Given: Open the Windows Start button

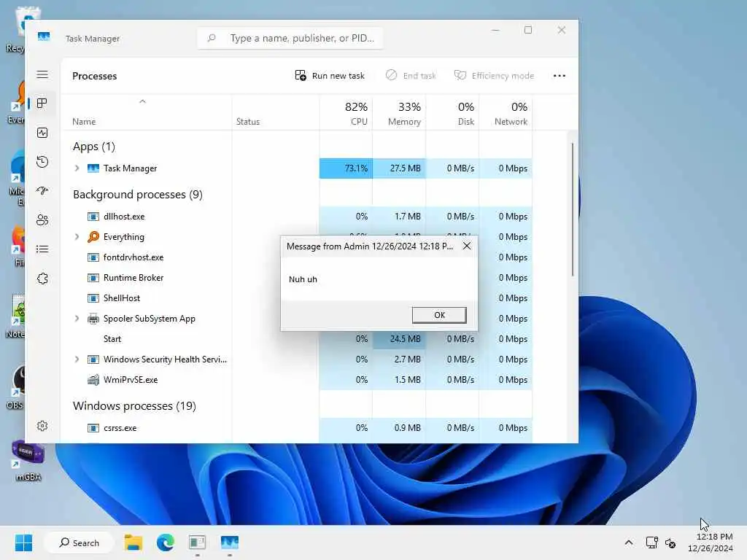Looking at the screenshot, I should point(23,542).
